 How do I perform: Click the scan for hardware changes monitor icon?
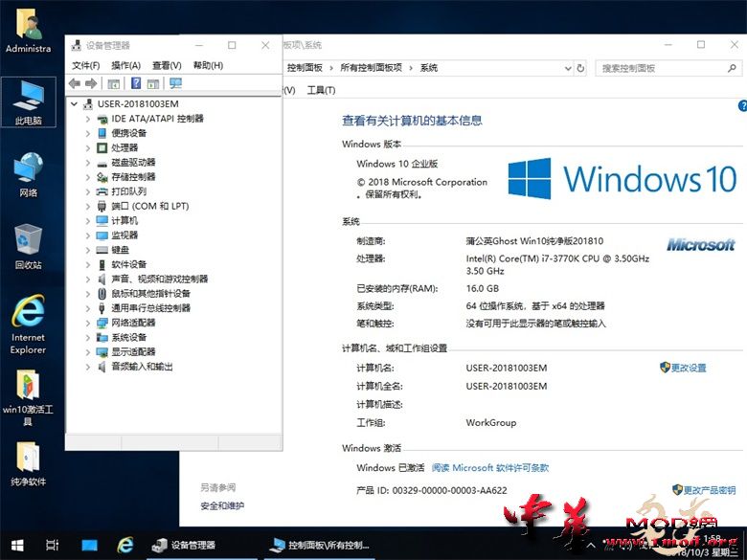point(175,83)
